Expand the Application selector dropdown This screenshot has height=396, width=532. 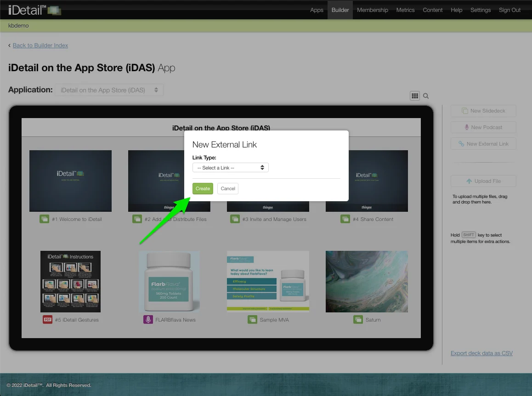pos(109,90)
